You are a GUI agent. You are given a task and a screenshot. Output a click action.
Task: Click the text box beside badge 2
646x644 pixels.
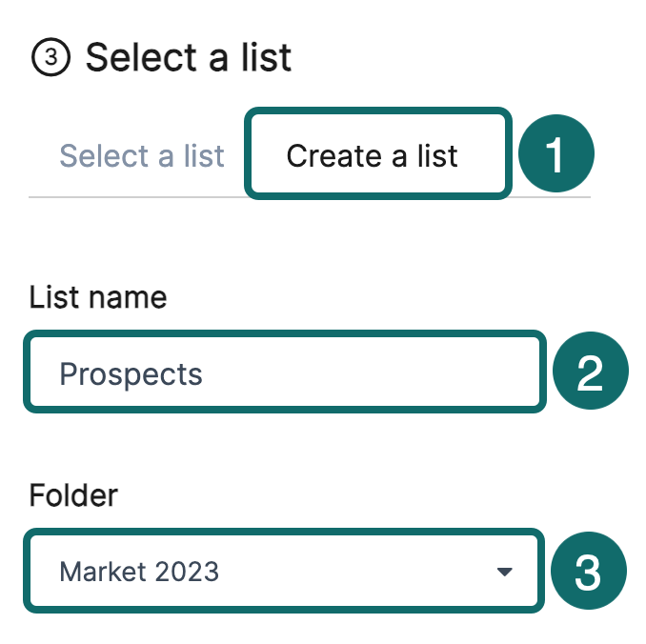pyautogui.click(x=284, y=372)
